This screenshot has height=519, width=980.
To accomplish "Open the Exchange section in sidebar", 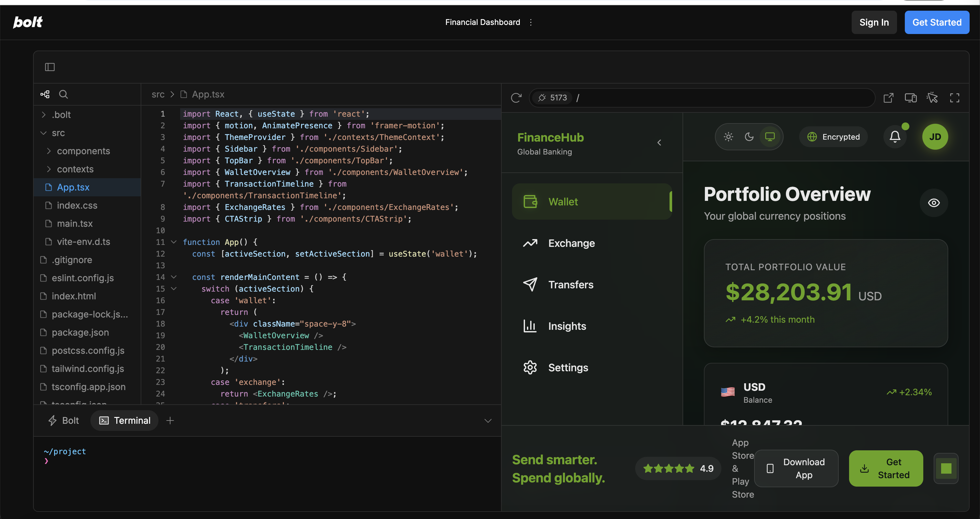I will [571, 243].
